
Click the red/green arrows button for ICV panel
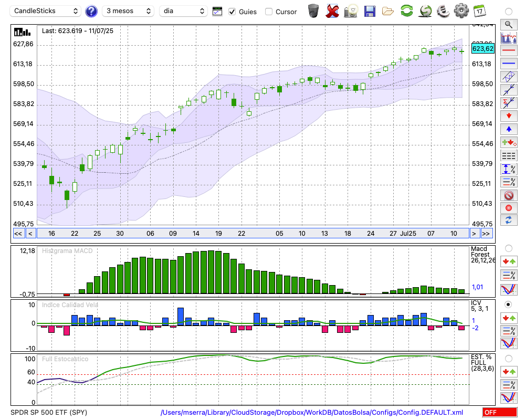[x=509, y=318]
